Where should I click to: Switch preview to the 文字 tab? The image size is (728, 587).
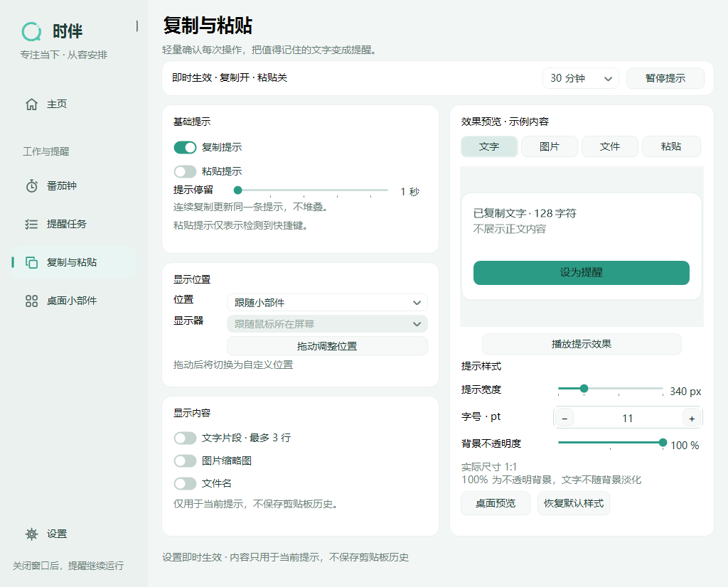(489, 146)
